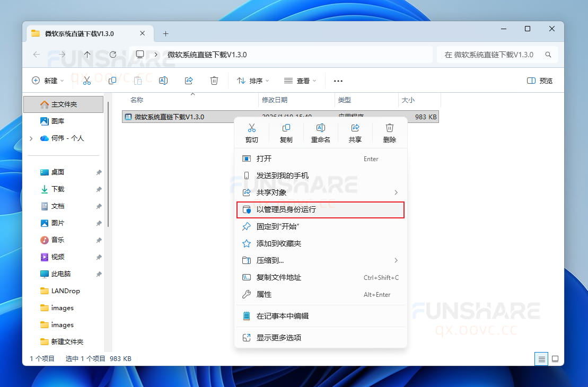The image size is (588, 387).
Task: Refresh the folder with the refresh icon
Action: (113, 54)
